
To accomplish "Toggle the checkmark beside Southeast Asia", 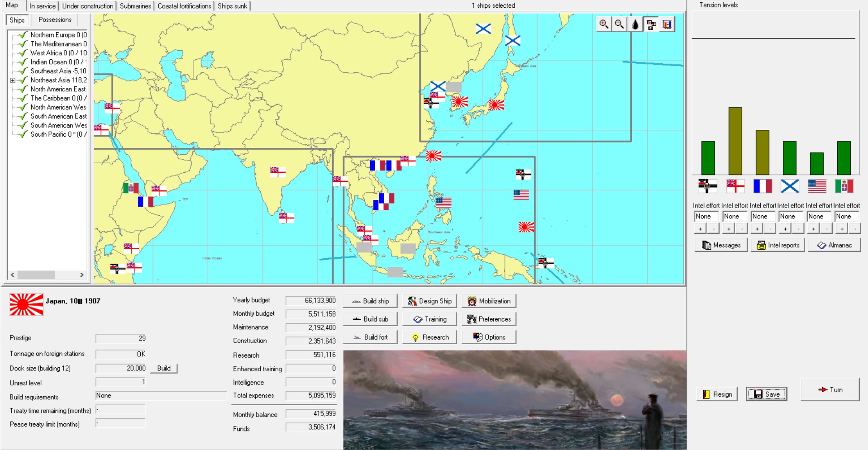I will 23,71.
